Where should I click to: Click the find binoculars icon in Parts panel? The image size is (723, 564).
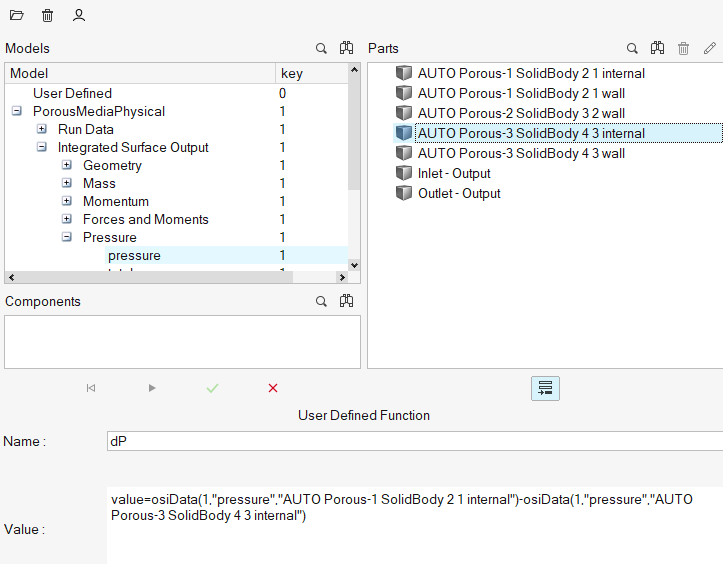coord(658,48)
